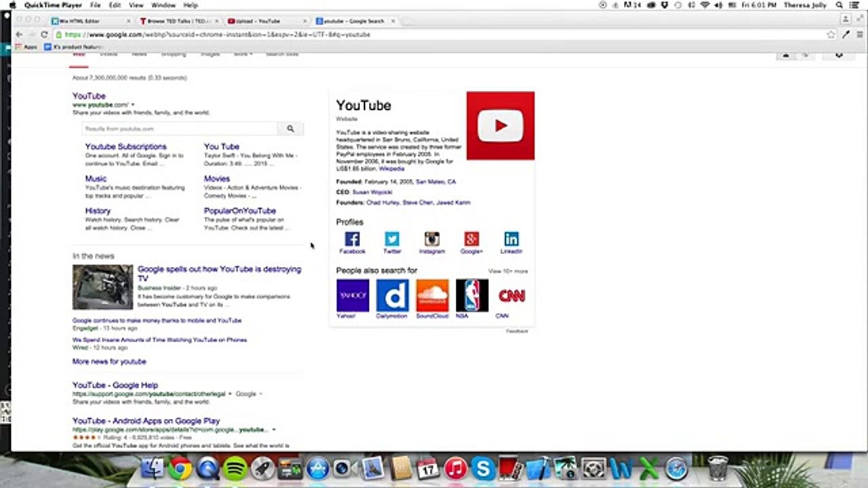Screen dimensions: 868x488
Task: Open the PopularOnYouTube sitelink
Action: click(240, 211)
